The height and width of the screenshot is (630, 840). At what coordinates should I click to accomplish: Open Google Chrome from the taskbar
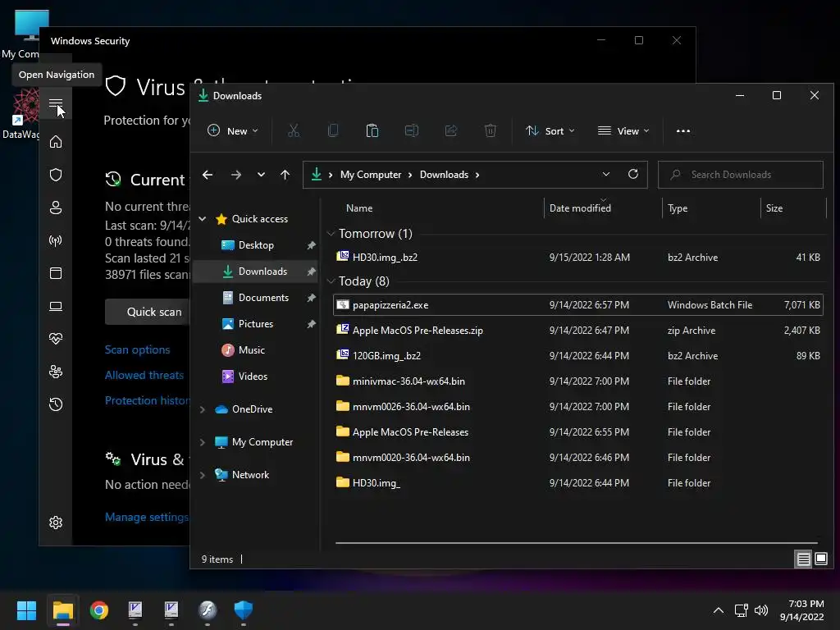99,610
